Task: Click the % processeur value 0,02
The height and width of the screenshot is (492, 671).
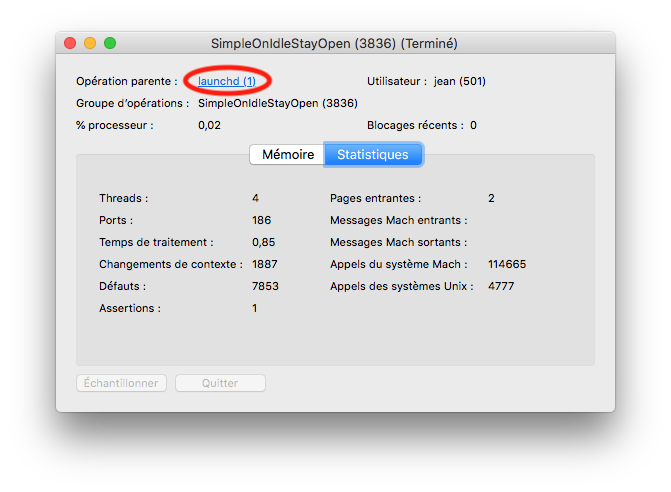Action: pos(209,125)
